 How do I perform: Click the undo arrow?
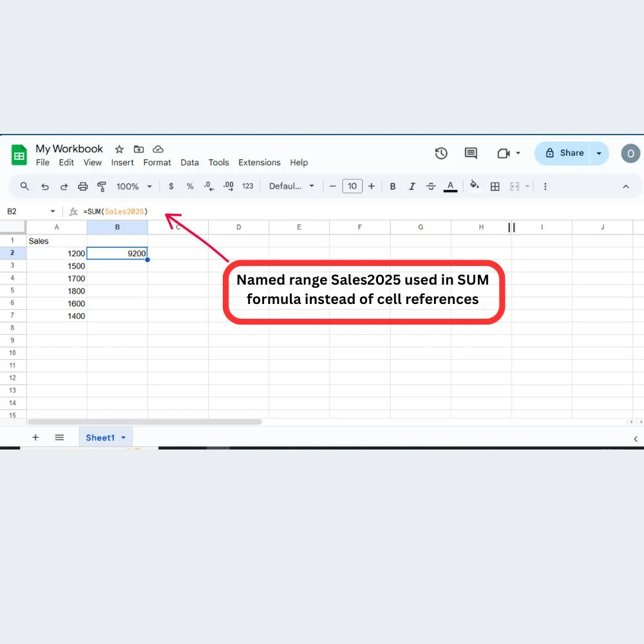pos(45,187)
